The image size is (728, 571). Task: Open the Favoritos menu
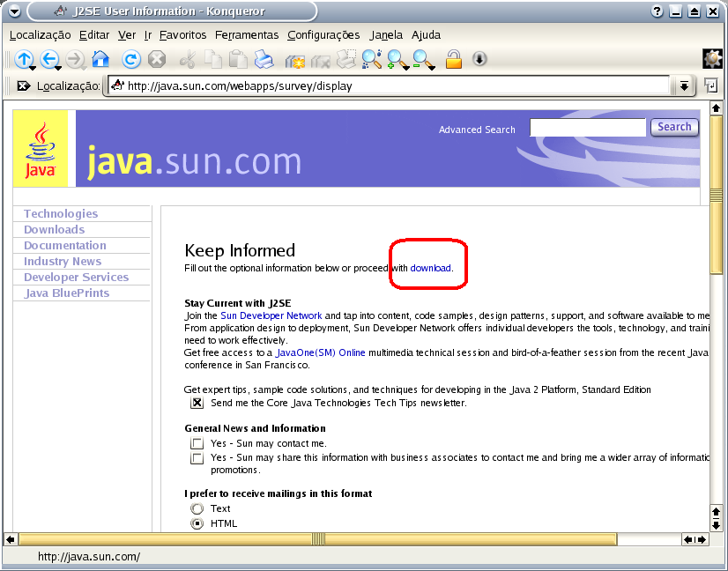pos(183,35)
